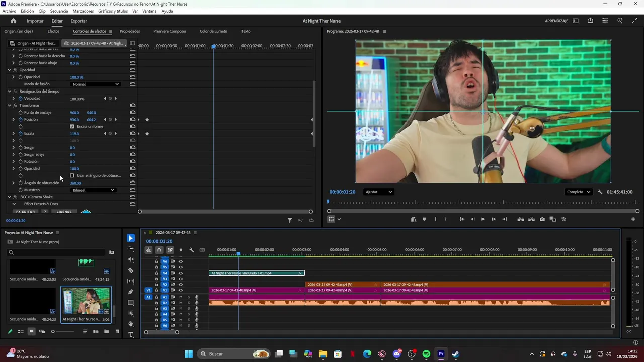
Task: Check Usar el ángulo de obturación checkbox
Action: click(x=72, y=175)
